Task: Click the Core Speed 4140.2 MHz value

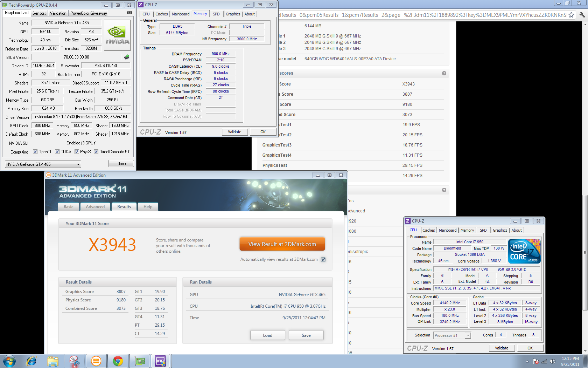Action: click(x=450, y=303)
